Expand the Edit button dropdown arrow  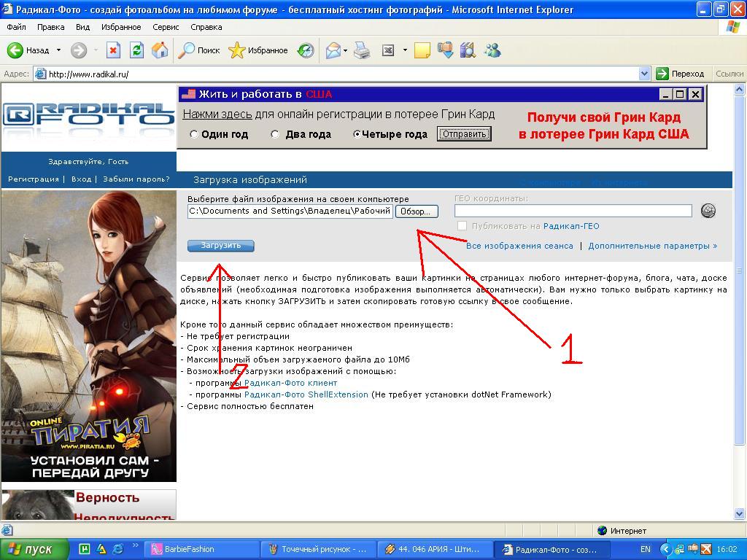[x=404, y=50]
